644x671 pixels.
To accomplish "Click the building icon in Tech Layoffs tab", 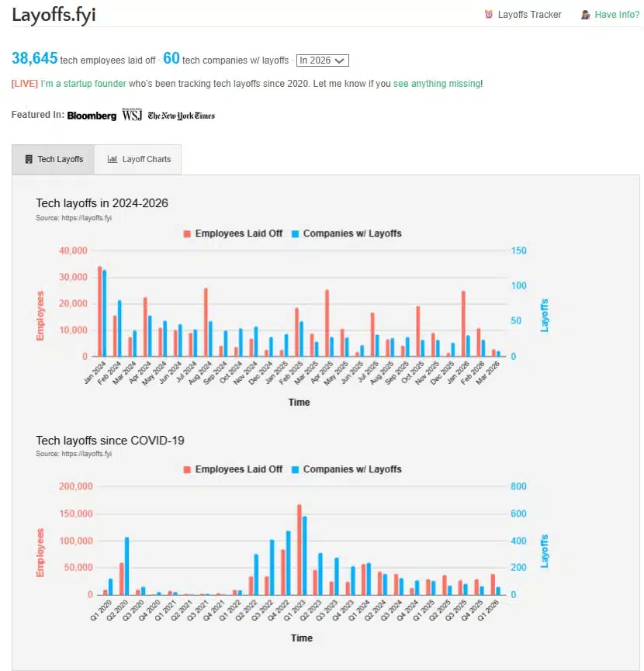I will click(29, 159).
